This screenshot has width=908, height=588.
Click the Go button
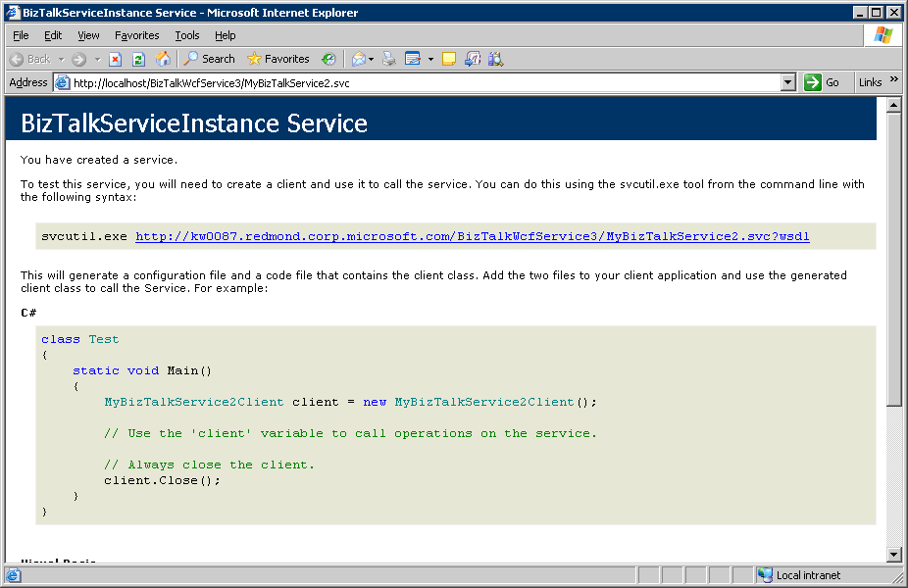click(821, 82)
